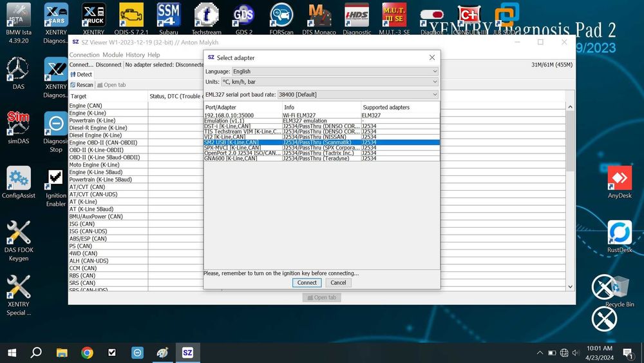Viewport: 644px width, 363px height.
Task: Open History menu in SZ Viewer
Action: [x=135, y=55]
